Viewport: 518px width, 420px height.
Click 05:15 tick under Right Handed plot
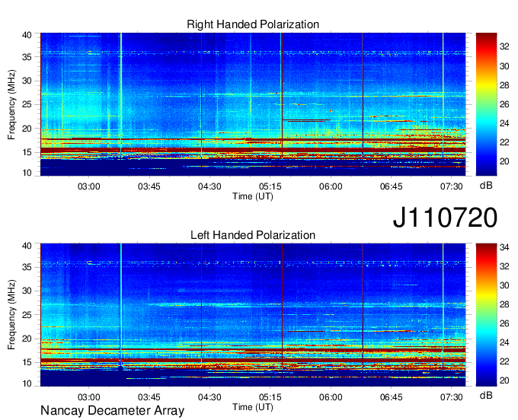pos(270,186)
